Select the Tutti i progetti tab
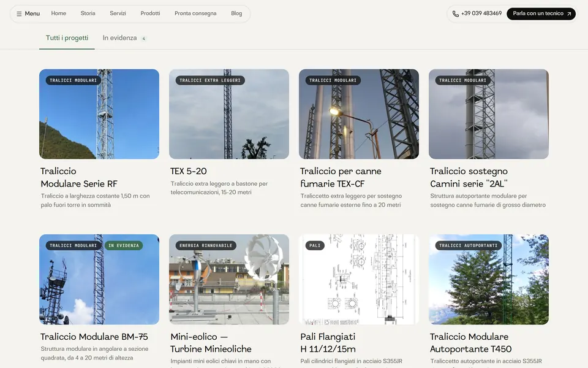 [67, 38]
